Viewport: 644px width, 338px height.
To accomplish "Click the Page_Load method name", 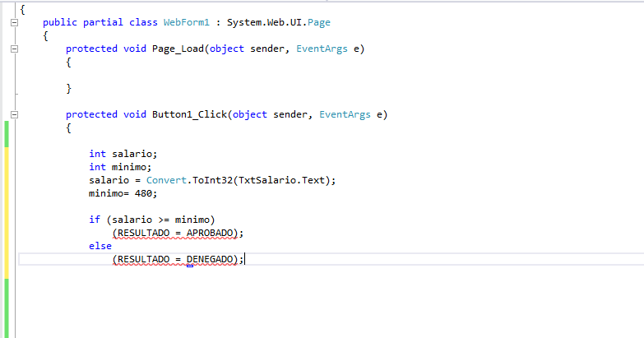I will [x=178, y=49].
